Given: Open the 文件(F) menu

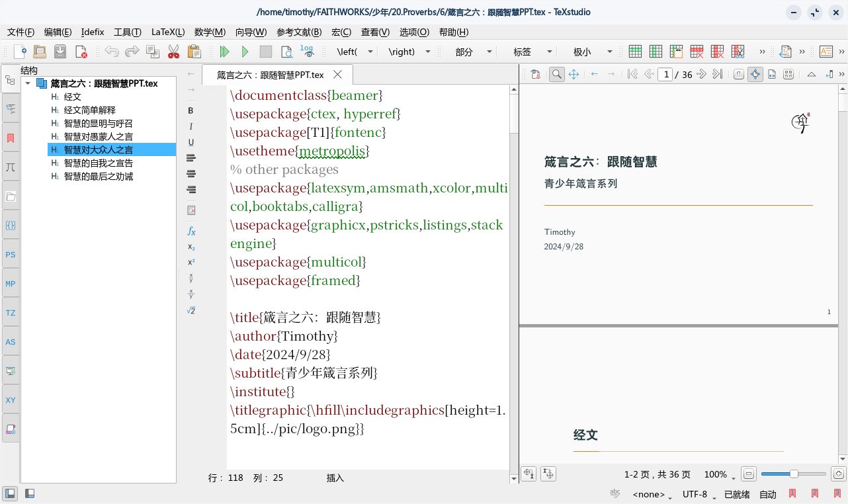Looking at the screenshot, I should tap(21, 32).
